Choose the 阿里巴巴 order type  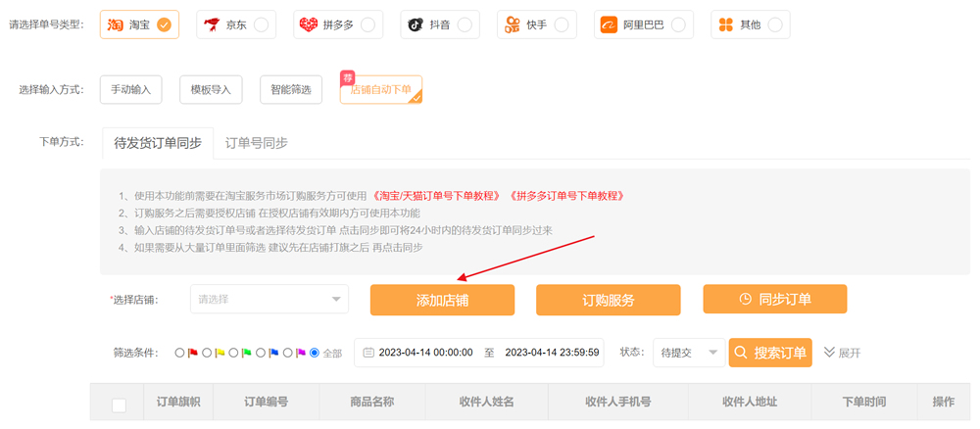click(643, 24)
